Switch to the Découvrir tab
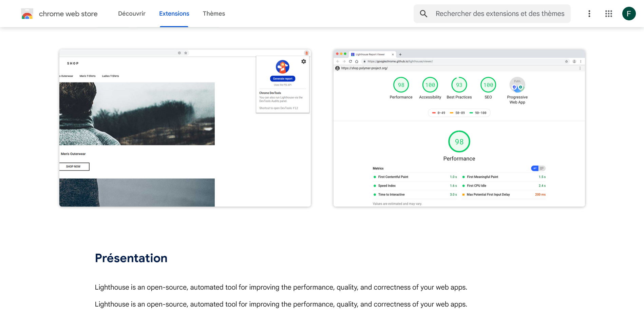This screenshot has width=644, height=313. (132, 14)
